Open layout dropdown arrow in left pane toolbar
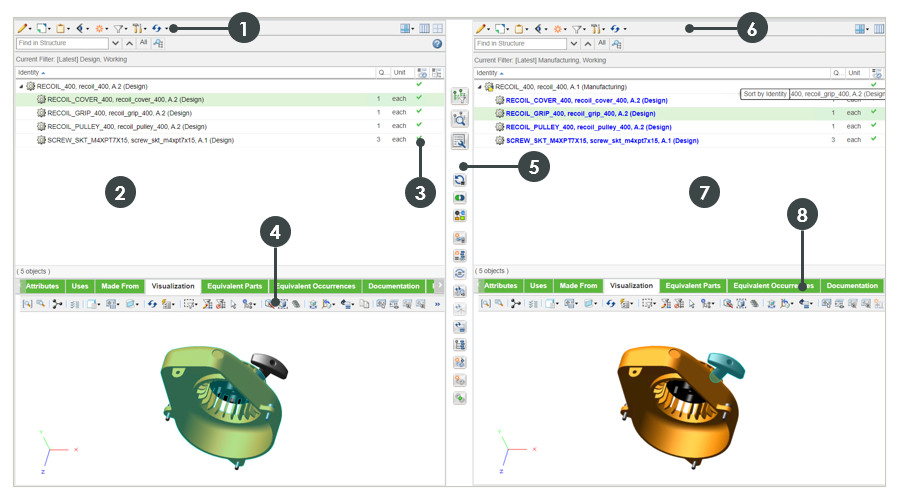905x502 pixels. click(413, 29)
